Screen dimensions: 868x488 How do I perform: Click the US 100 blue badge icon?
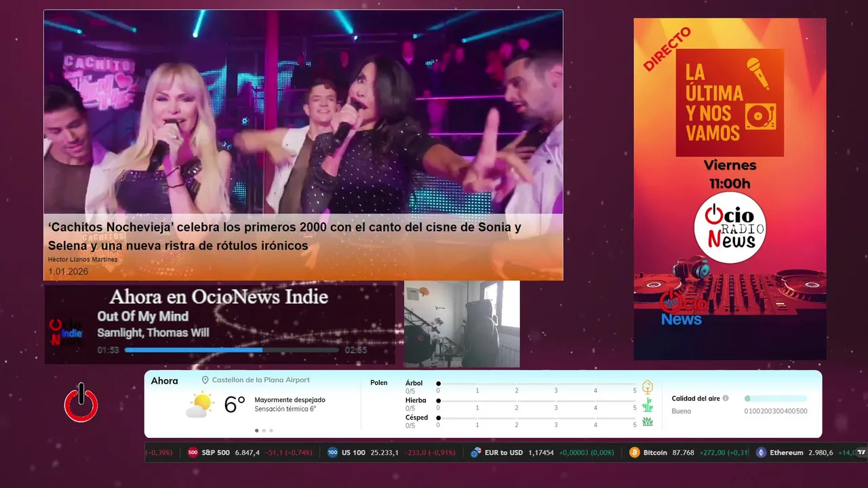click(332, 452)
